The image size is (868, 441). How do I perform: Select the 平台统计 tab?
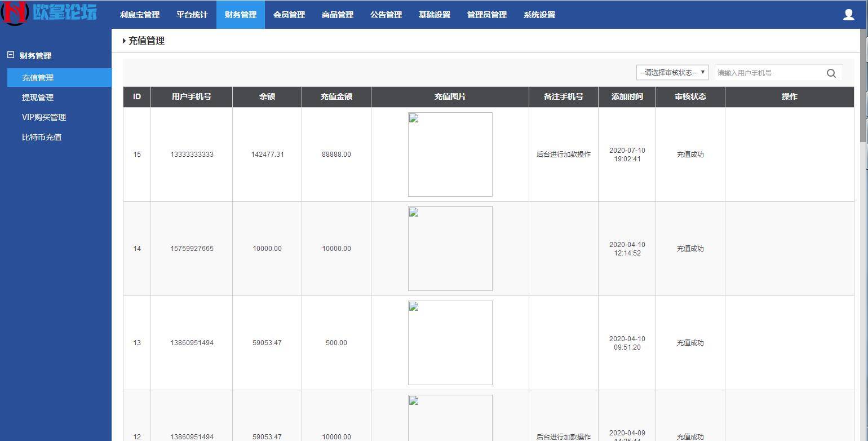coord(192,15)
